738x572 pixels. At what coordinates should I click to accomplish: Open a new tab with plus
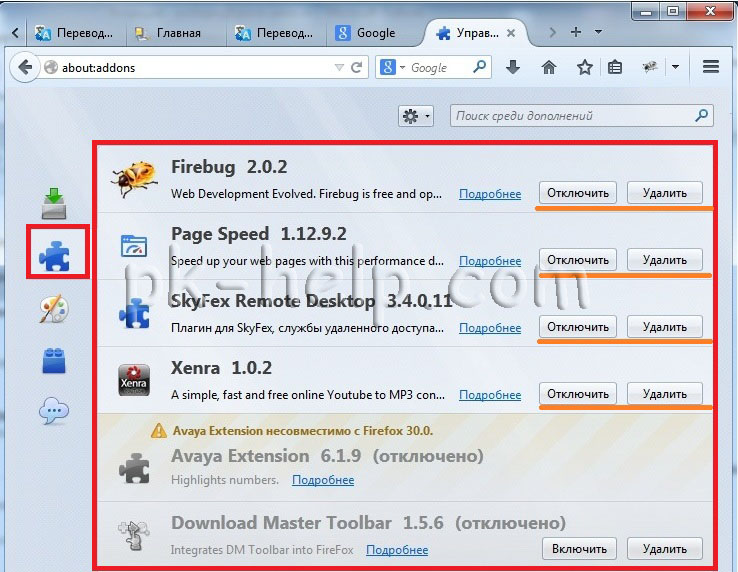(576, 32)
